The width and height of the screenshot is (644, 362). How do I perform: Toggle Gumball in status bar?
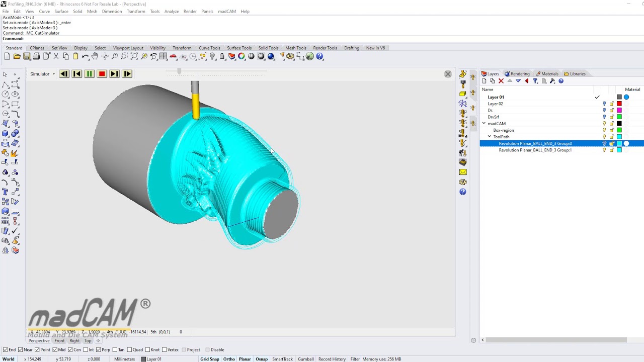pyautogui.click(x=306, y=359)
